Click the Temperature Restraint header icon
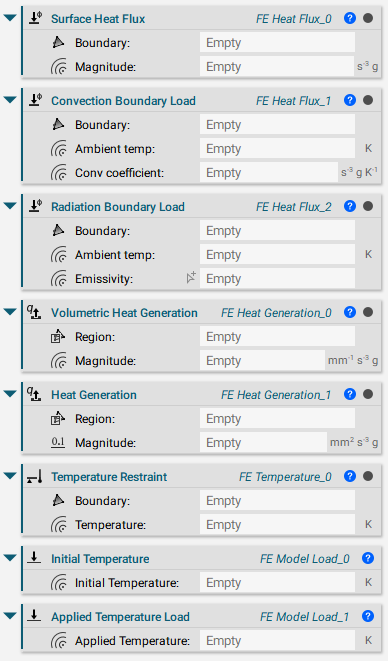 (x=35, y=477)
